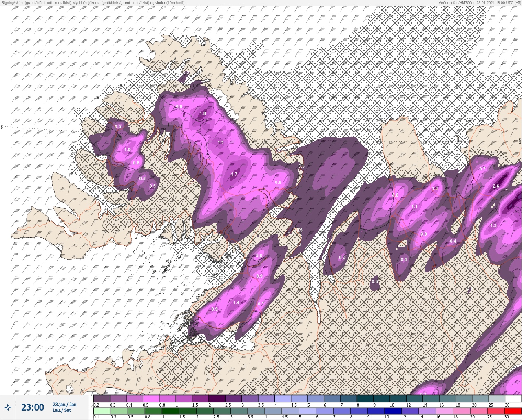
Task: Click the 'Lau./ Sat' weekday text
Action: coord(62,410)
